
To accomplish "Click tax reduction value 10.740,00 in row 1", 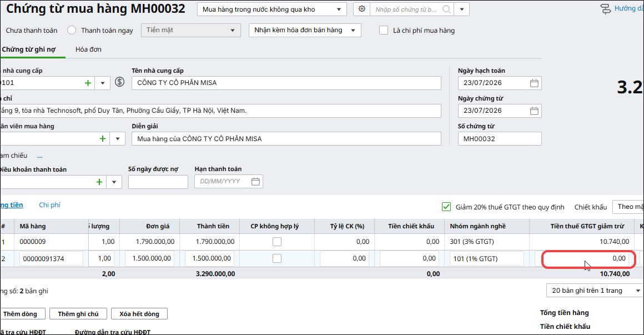I will pos(614,242).
